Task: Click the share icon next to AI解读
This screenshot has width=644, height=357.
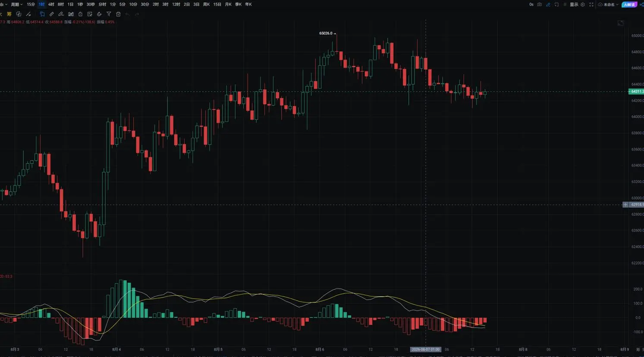Action: click(x=641, y=4)
